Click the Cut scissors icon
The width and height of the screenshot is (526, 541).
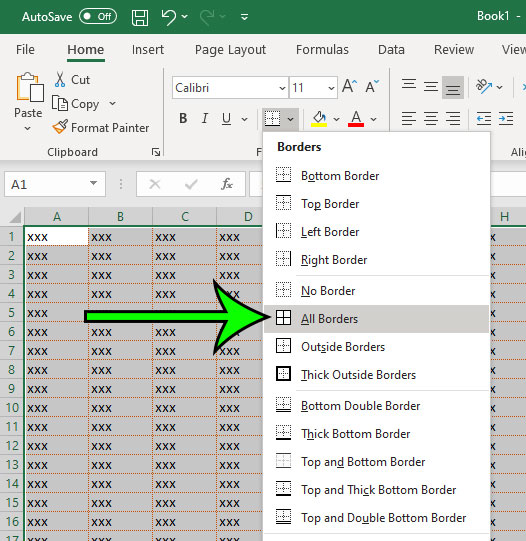coord(60,80)
